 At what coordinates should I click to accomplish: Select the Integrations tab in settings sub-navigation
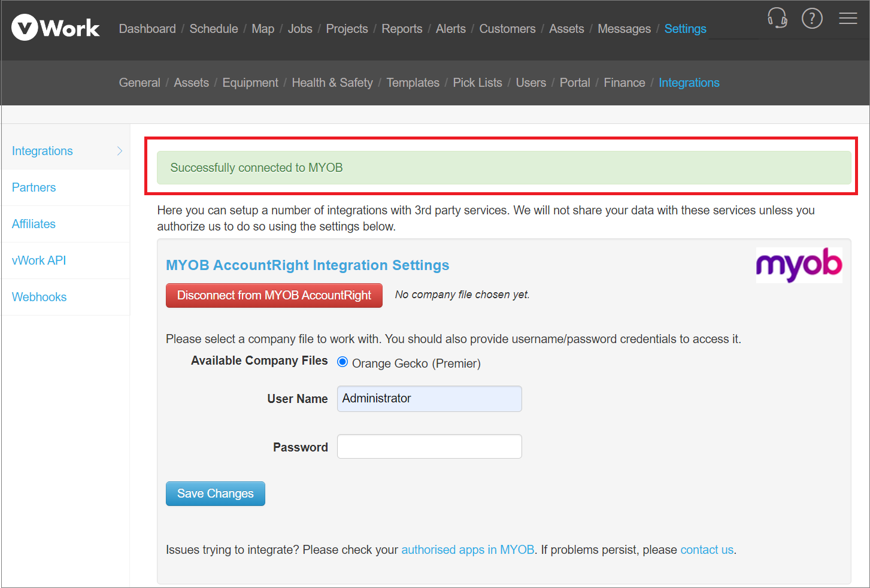point(689,83)
